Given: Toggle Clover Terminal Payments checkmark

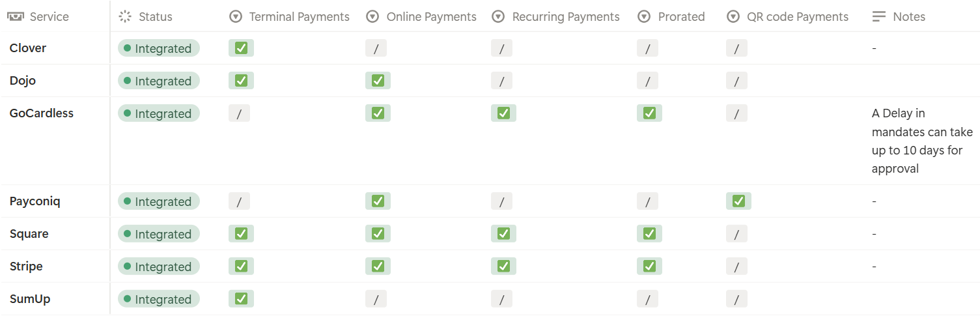Looking at the screenshot, I should [241, 48].
